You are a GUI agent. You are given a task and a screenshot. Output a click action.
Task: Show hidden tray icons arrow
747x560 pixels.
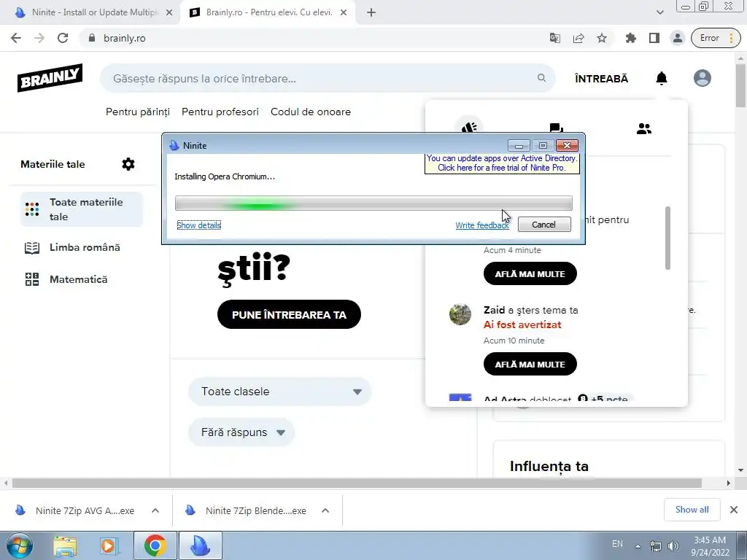point(638,546)
